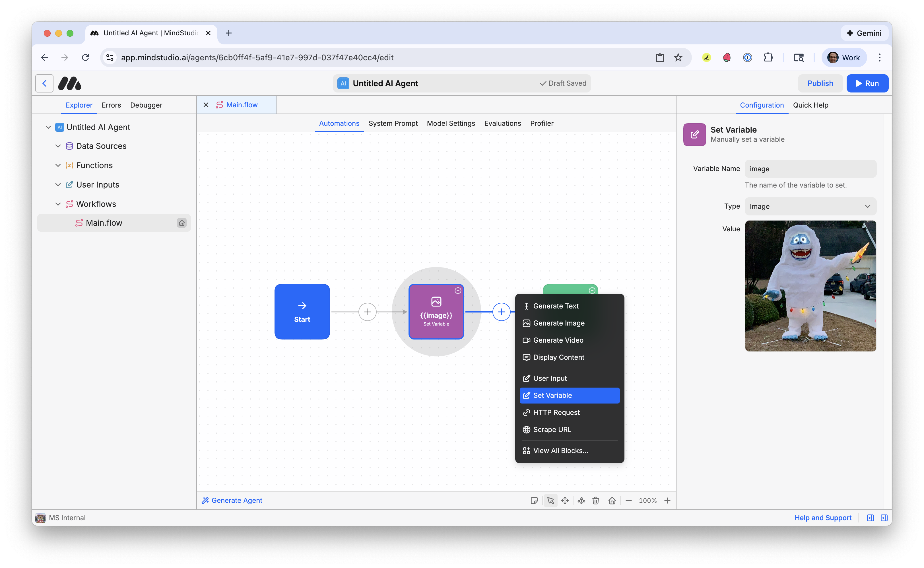Viewport: 924px width, 568px height.
Task: Click the remove badge on the Set Variable block
Action: [x=458, y=290]
